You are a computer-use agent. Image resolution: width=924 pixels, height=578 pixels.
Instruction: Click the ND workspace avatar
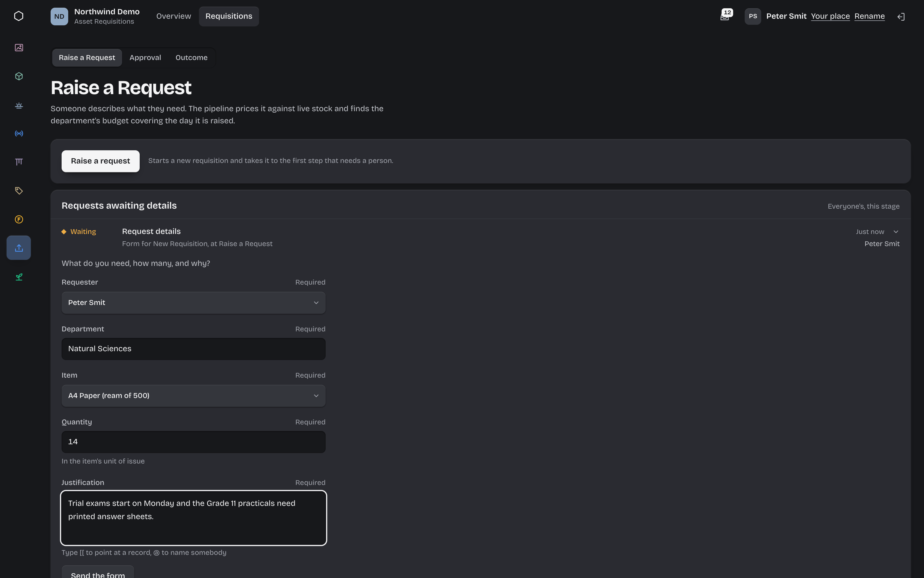pyautogui.click(x=59, y=17)
